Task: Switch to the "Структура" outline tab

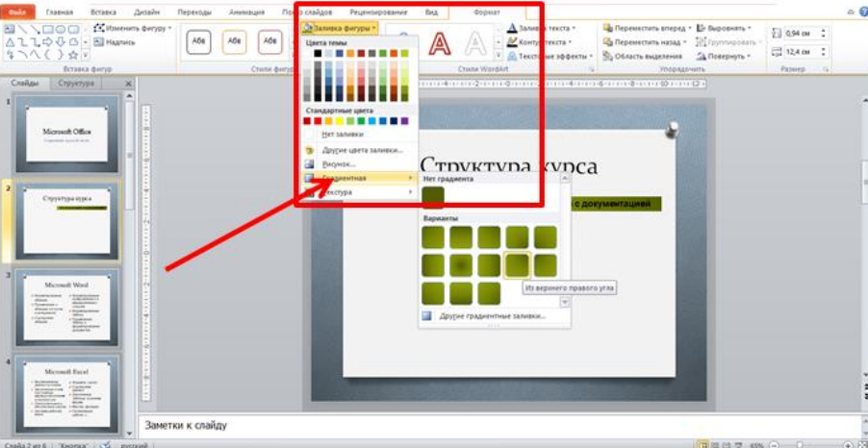Action: pyautogui.click(x=76, y=84)
